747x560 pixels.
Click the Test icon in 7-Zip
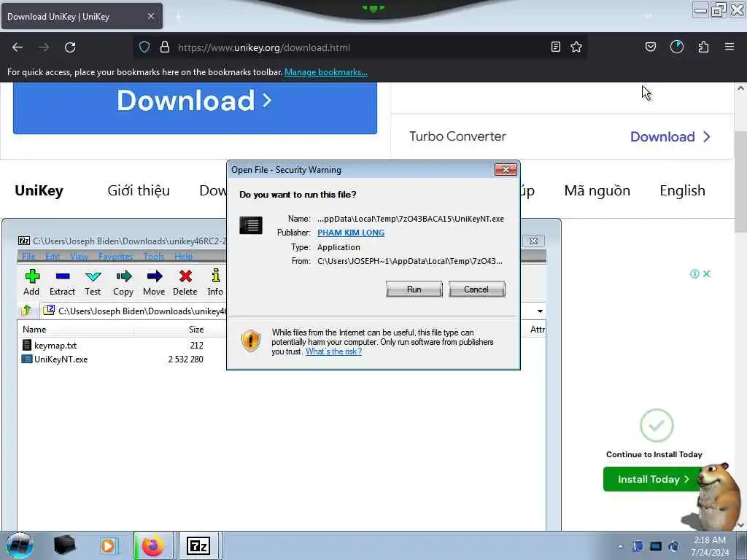[x=93, y=282]
